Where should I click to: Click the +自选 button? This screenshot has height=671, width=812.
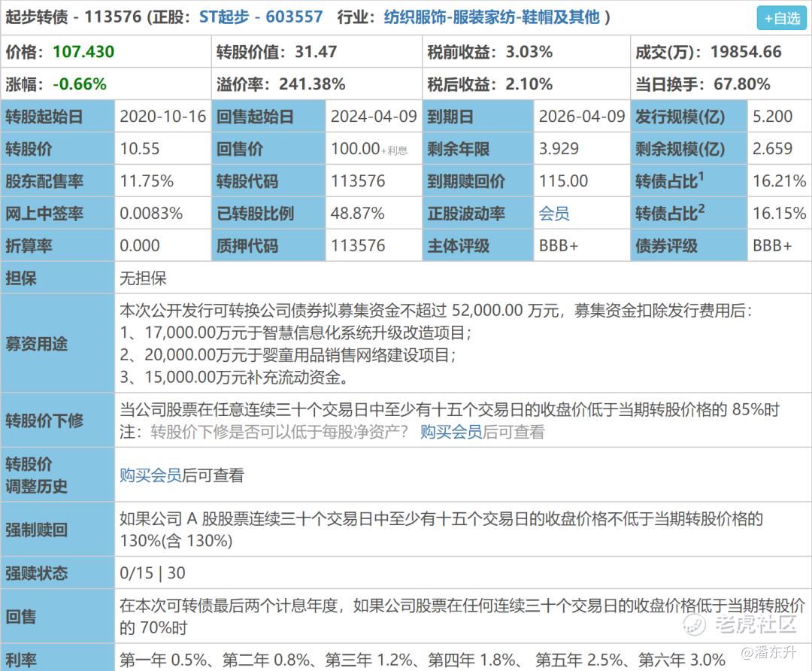click(781, 18)
